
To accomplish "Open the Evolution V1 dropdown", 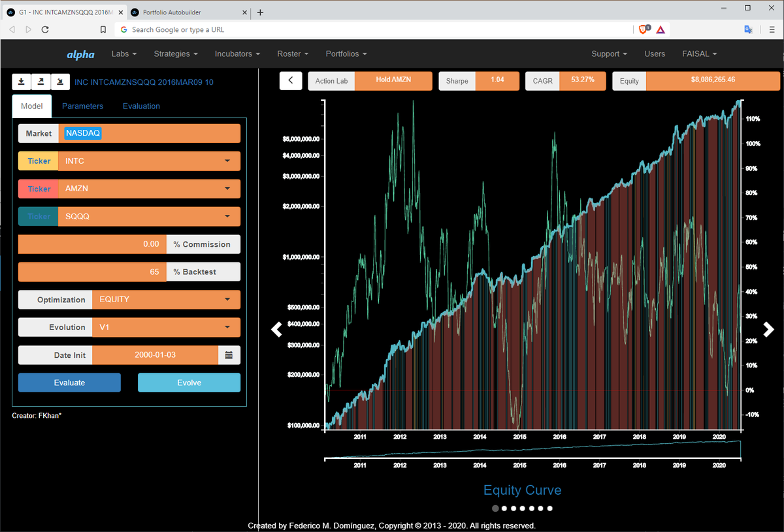I will 166,327.
